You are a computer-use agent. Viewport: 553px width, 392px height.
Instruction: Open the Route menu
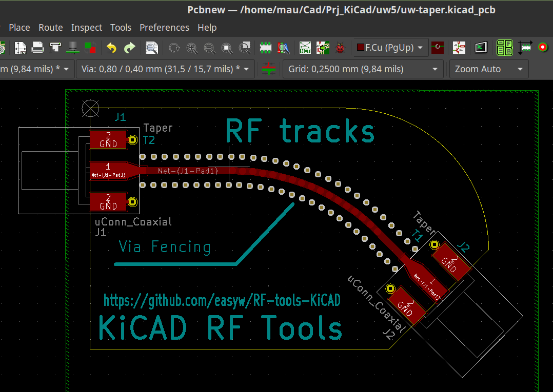point(51,28)
